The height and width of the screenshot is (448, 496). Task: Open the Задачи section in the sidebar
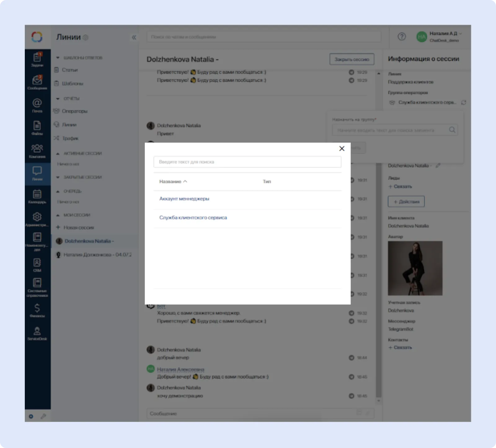[x=37, y=59]
